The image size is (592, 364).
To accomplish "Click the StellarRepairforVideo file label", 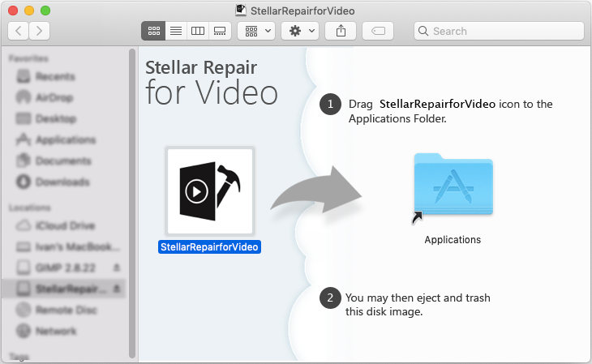I will point(209,247).
